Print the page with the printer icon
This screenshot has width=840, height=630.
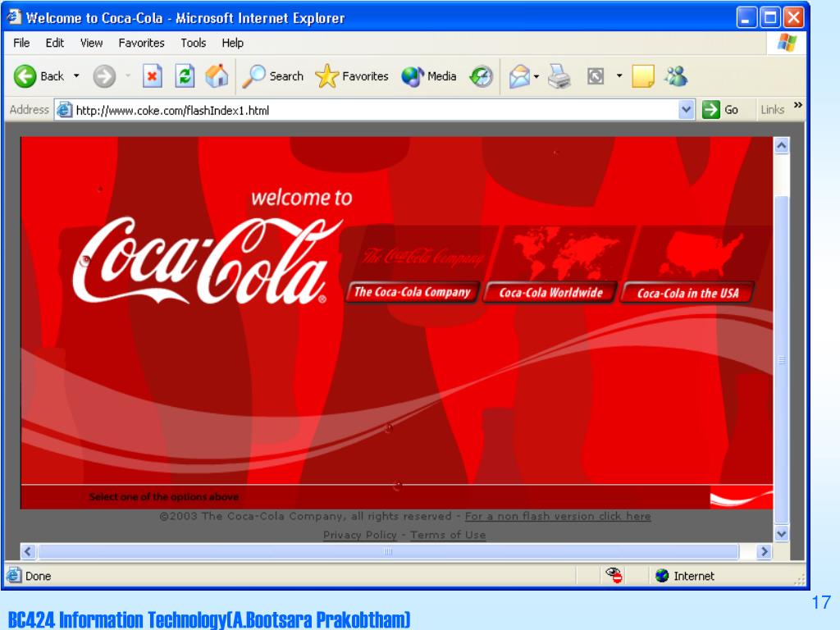[x=559, y=76]
